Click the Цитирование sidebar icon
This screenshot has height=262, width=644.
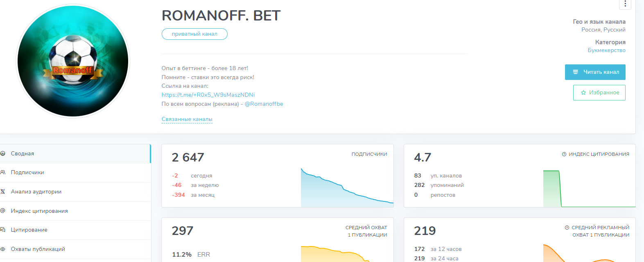click(3, 230)
